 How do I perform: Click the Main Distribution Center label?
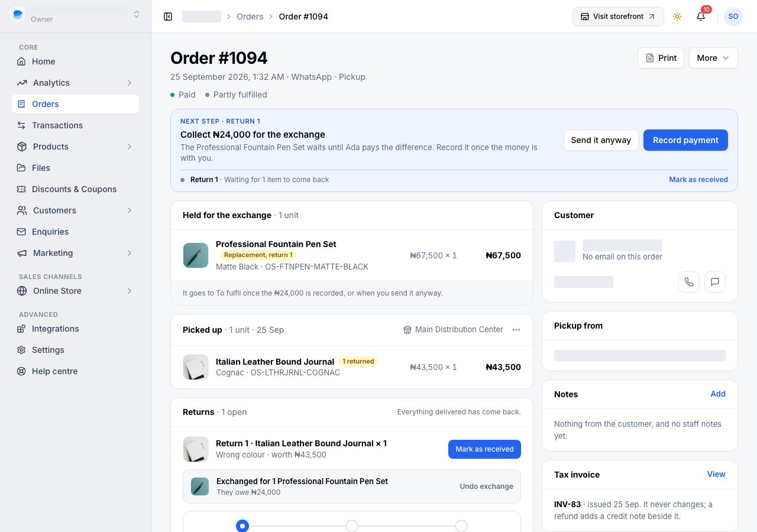pyautogui.click(x=453, y=329)
